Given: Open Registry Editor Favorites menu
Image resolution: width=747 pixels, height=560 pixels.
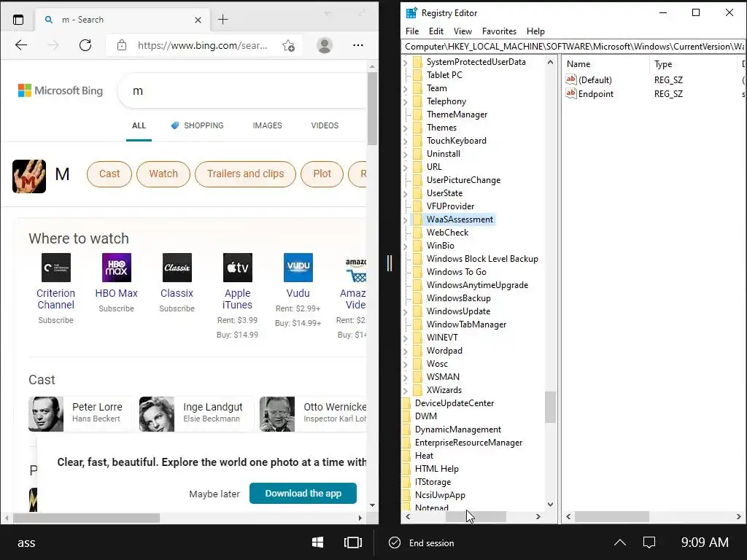Looking at the screenshot, I should point(499,31).
